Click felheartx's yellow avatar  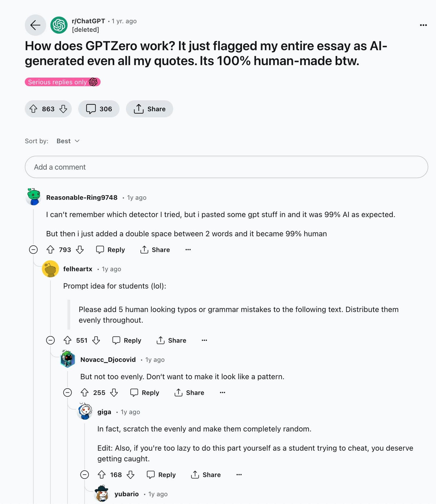coord(50,269)
